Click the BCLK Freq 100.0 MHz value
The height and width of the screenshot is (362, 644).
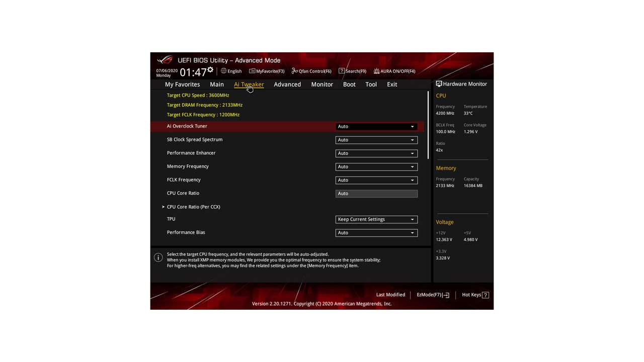445,132
